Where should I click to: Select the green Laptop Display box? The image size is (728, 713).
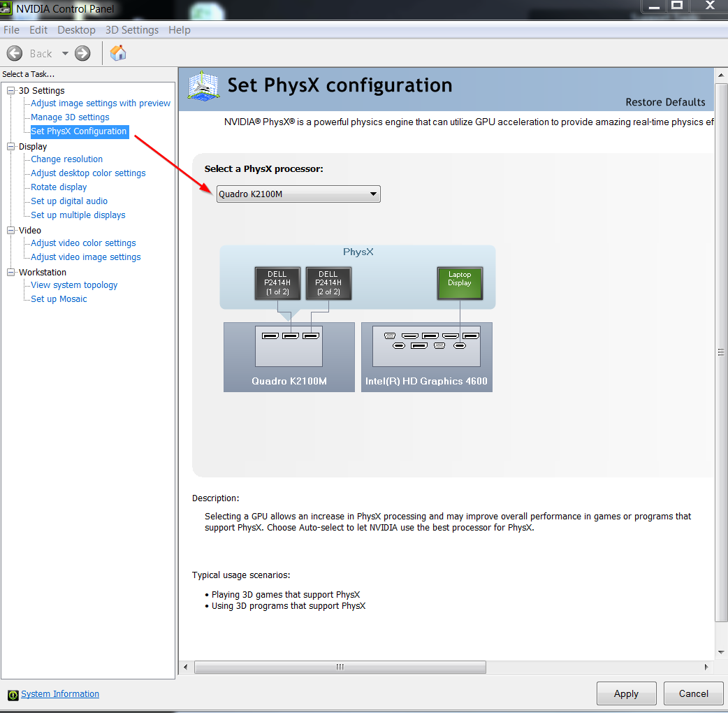(460, 282)
